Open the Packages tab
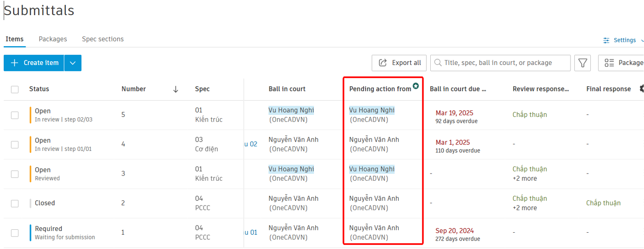 click(x=53, y=39)
